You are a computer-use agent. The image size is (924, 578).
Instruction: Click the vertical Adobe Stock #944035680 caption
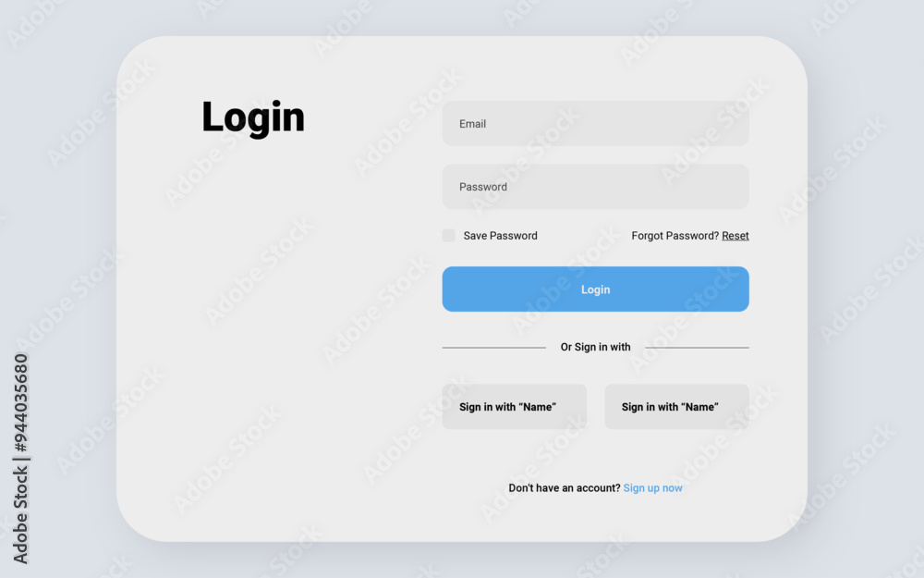pos(20,459)
